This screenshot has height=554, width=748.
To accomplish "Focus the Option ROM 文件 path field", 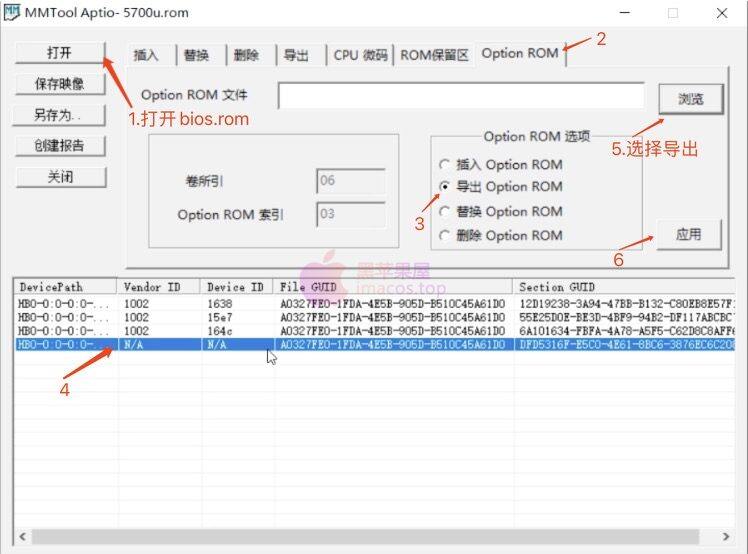I will (x=461, y=95).
